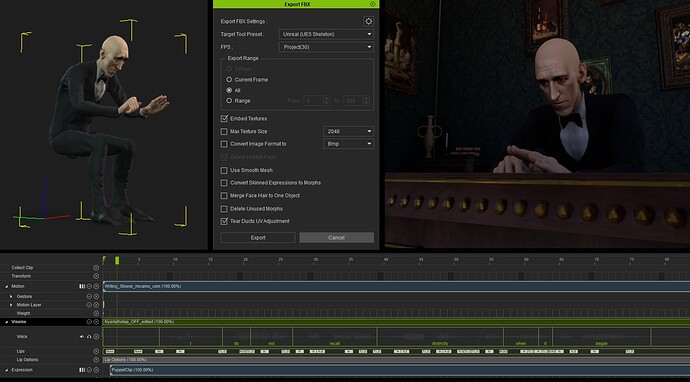Viewport: 690px width, 382px height.
Task: Select the Lip Options (100.00%) clip
Action: [396, 360]
